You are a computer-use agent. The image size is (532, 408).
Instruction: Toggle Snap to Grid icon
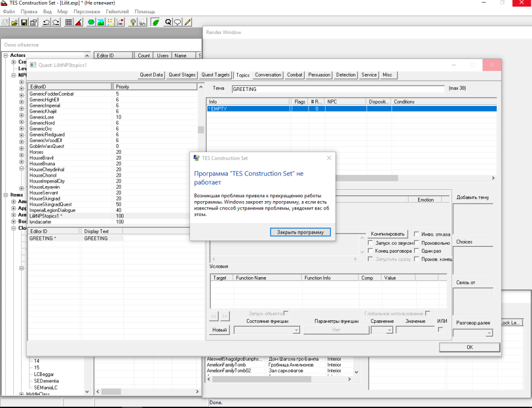[x=69, y=22]
